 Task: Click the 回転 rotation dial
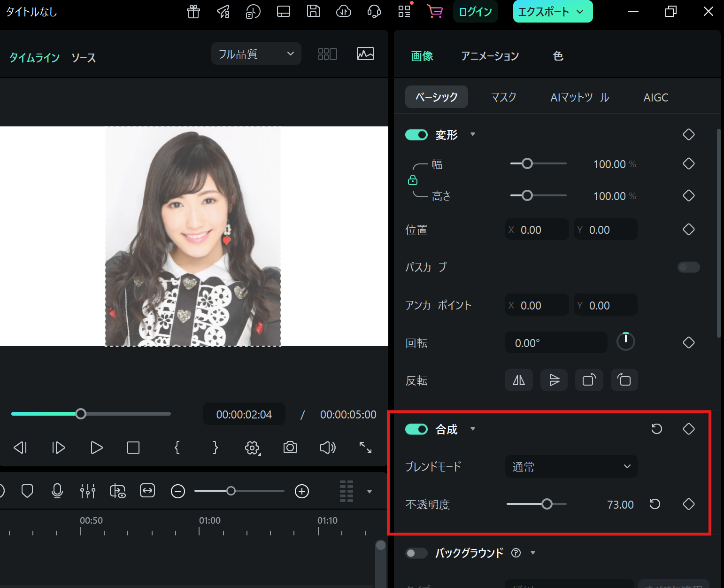(x=626, y=341)
